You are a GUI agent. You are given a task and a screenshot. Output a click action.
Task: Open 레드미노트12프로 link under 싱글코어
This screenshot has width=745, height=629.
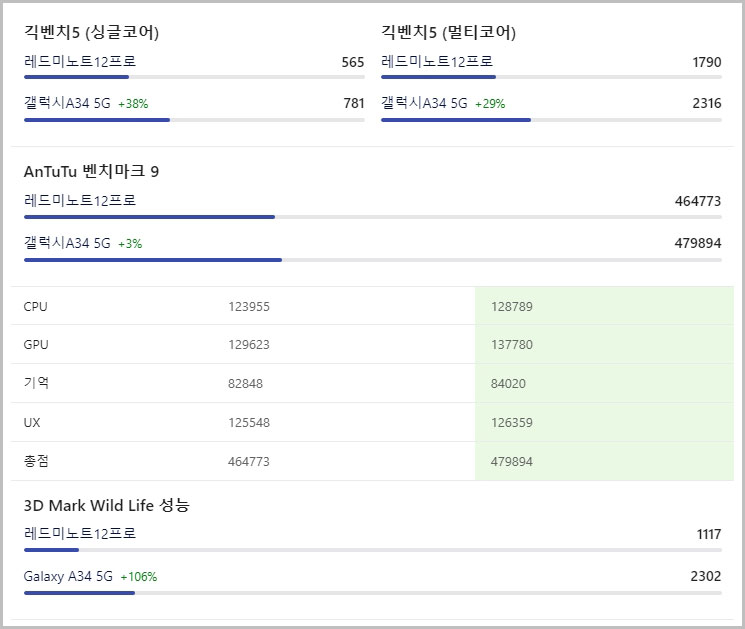[x=80, y=62]
